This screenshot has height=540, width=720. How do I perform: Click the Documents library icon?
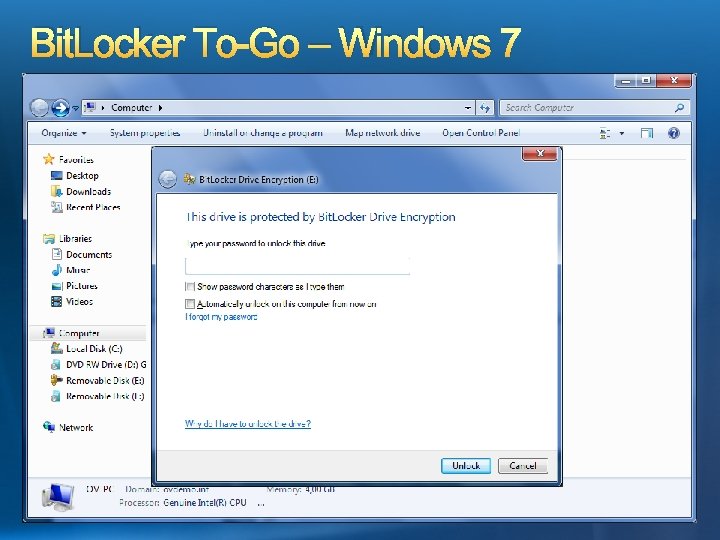[56, 254]
